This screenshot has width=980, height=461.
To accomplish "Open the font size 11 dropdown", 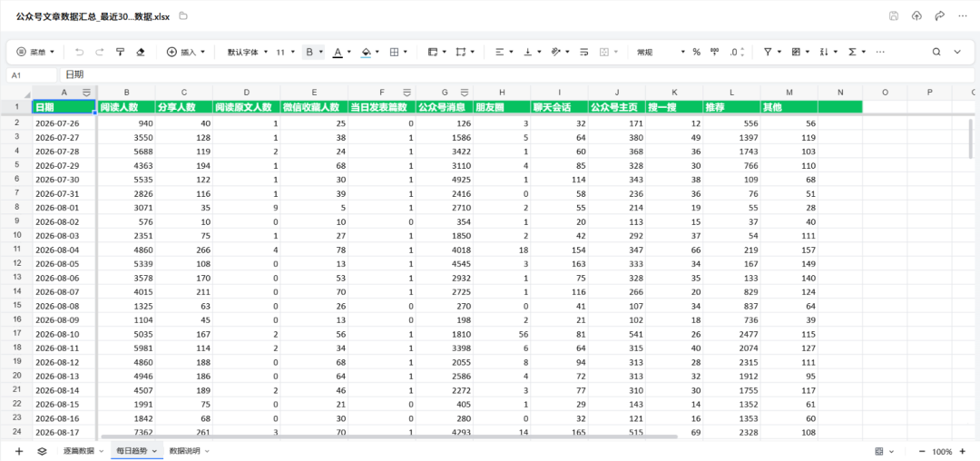I will pyautogui.click(x=285, y=53).
